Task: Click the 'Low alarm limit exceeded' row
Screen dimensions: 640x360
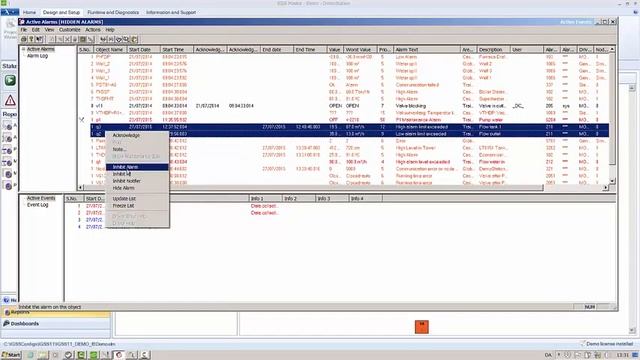Action: pyautogui.click(x=349, y=134)
